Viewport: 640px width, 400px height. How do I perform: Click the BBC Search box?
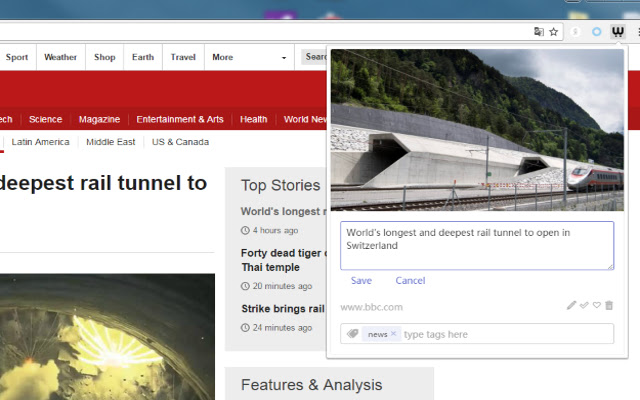(314, 57)
